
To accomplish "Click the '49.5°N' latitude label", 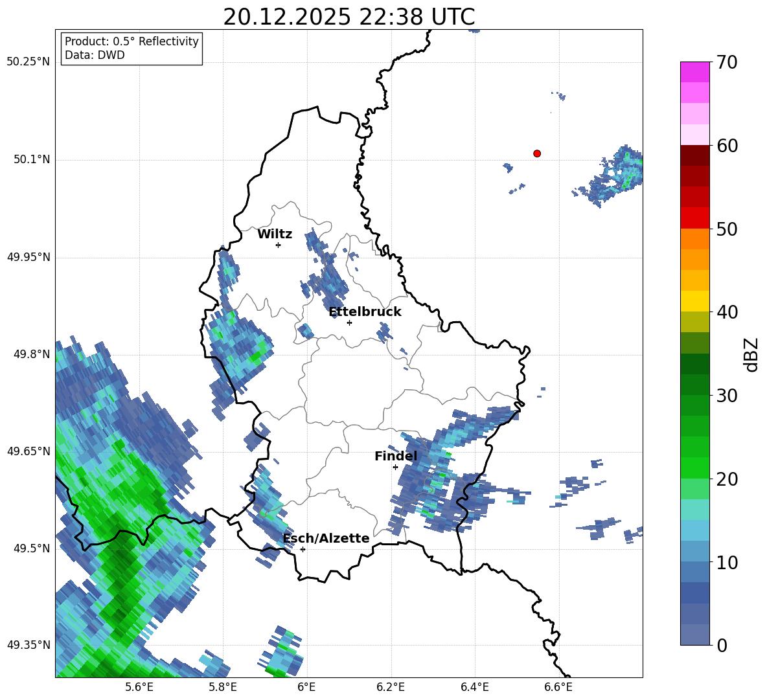I will point(32,548).
